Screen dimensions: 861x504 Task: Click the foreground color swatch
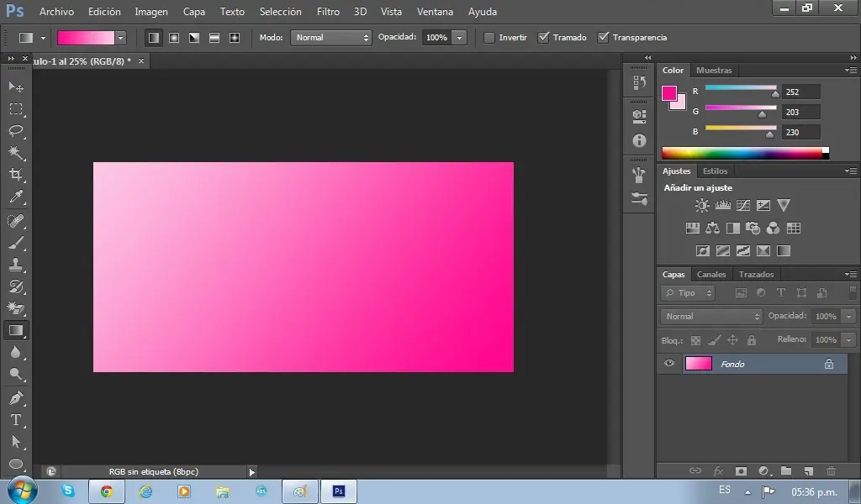(668, 93)
